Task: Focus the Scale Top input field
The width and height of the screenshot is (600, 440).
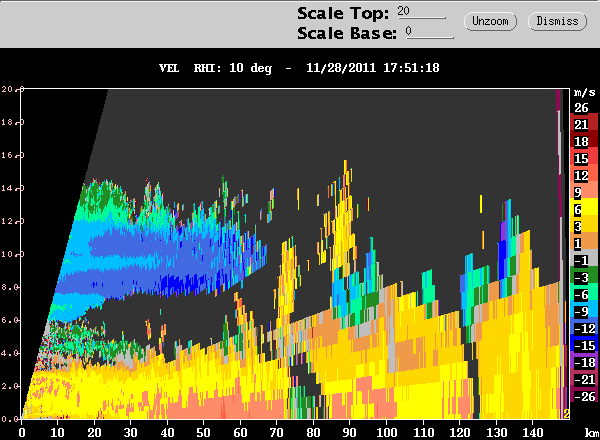Action: point(421,12)
